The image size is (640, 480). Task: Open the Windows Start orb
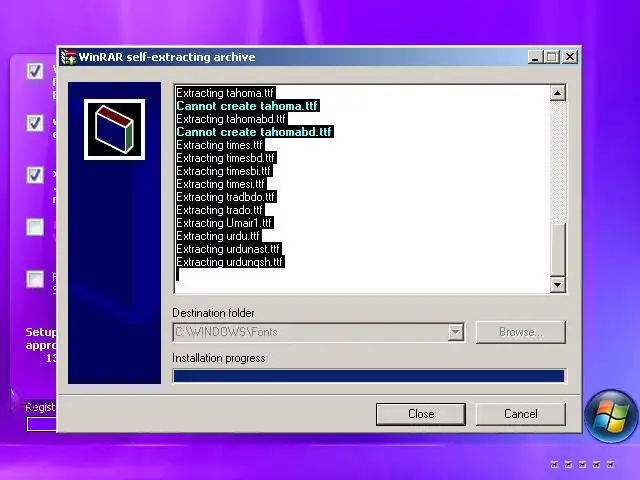point(611,416)
